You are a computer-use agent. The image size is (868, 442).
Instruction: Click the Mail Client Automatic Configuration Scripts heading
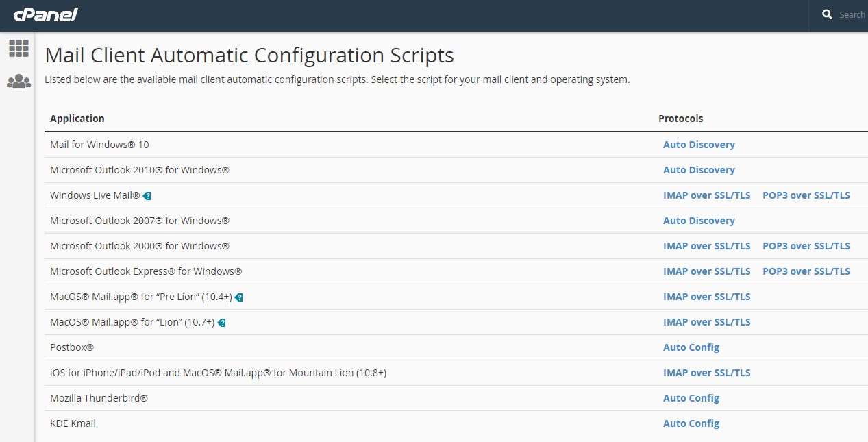249,56
